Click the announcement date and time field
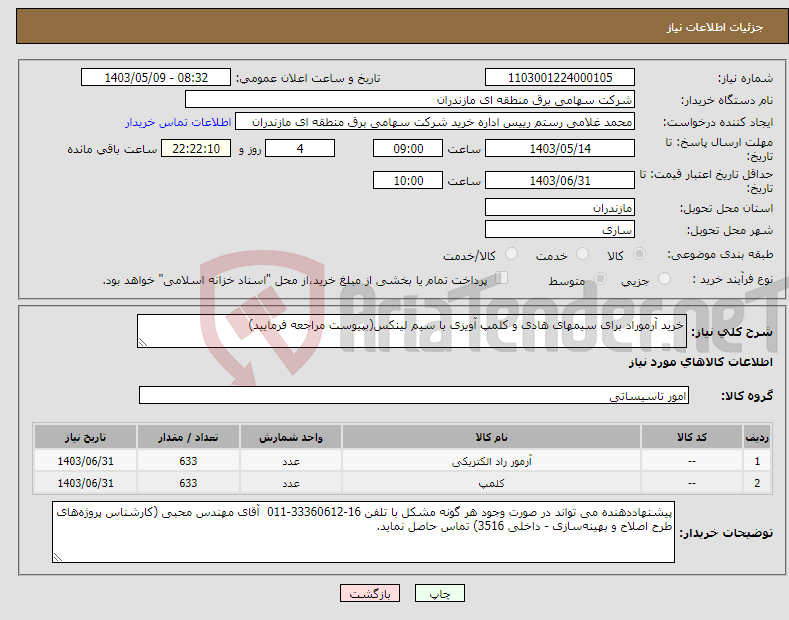The width and height of the screenshot is (789, 620). [155, 78]
